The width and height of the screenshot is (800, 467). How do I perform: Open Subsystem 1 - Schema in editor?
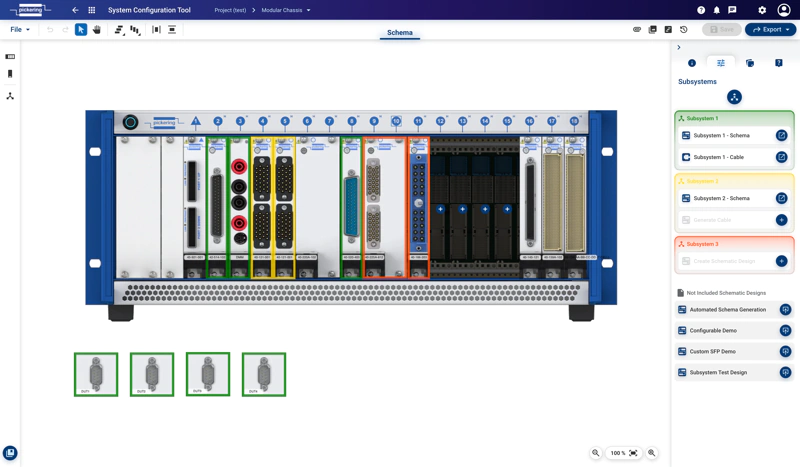(781, 135)
